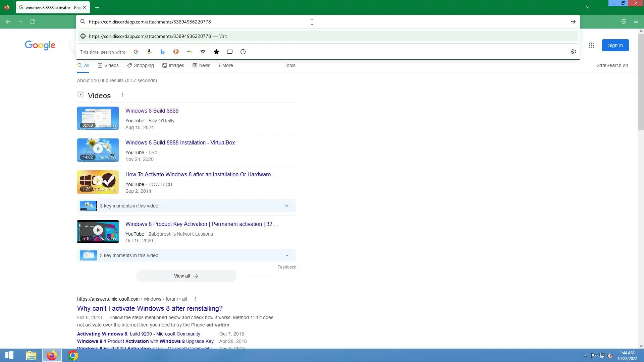Open the More search filters menu

(x=226, y=65)
